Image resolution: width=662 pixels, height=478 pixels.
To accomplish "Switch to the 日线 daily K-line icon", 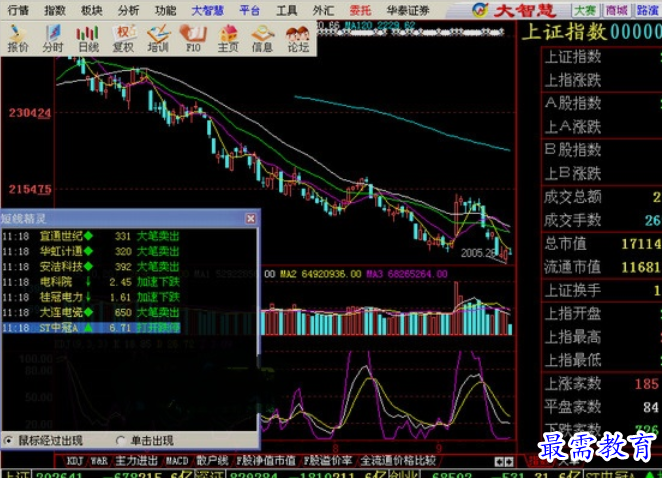I will coord(88,38).
